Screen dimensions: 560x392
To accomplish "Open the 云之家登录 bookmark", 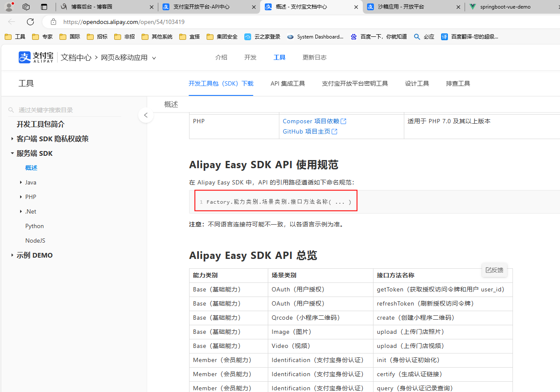I will click(262, 37).
